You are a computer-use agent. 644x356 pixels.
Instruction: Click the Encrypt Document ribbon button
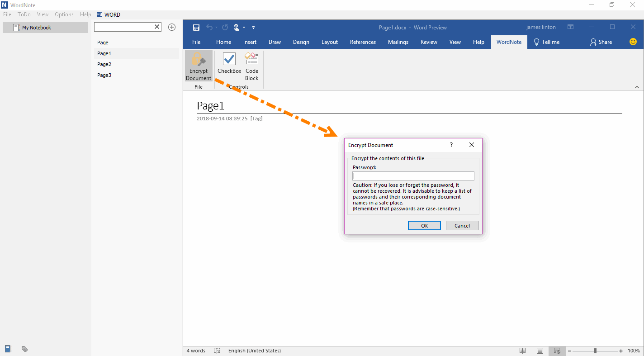click(x=199, y=66)
